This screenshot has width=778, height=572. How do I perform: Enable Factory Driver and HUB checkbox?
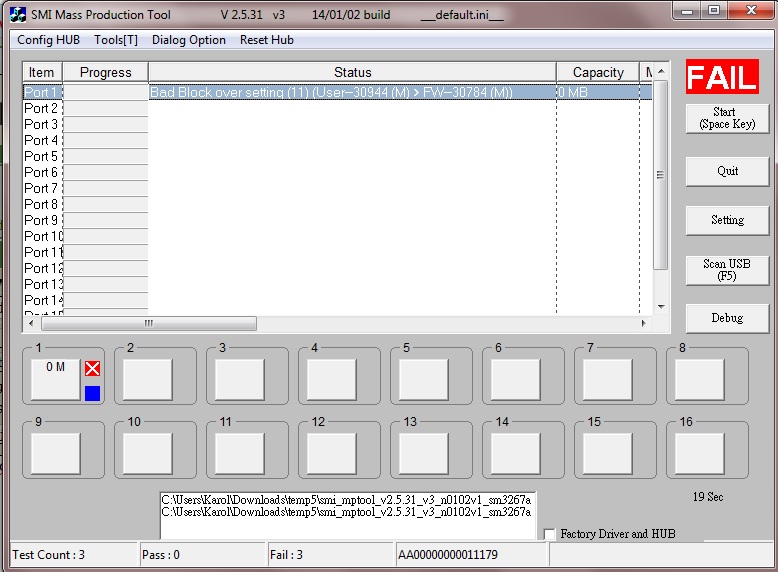coord(549,534)
